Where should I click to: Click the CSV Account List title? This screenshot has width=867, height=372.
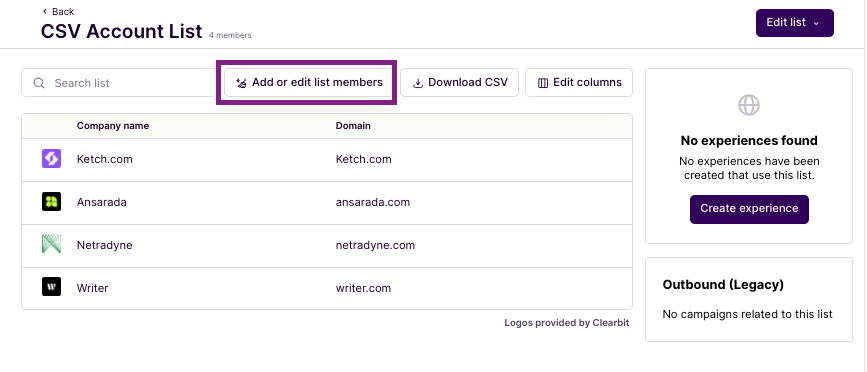[x=122, y=32]
